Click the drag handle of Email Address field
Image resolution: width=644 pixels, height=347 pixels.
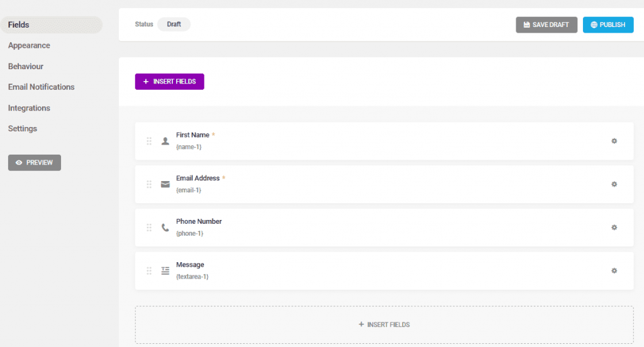[x=149, y=184]
